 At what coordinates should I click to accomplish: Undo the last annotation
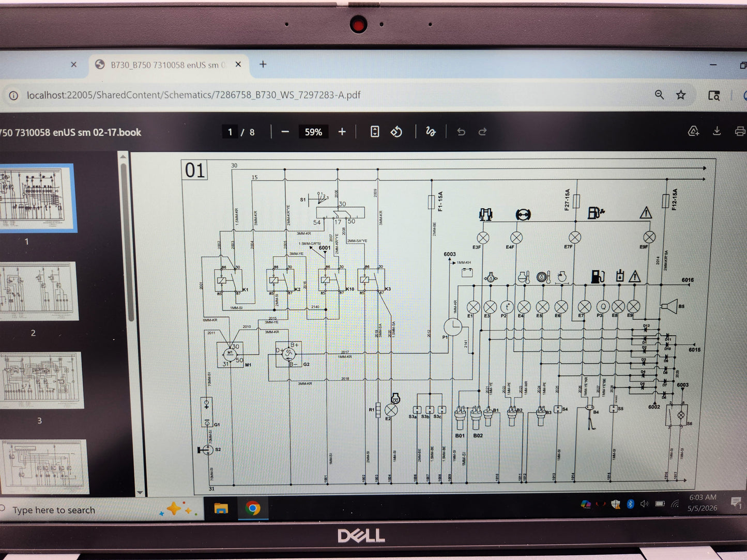click(461, 132)
